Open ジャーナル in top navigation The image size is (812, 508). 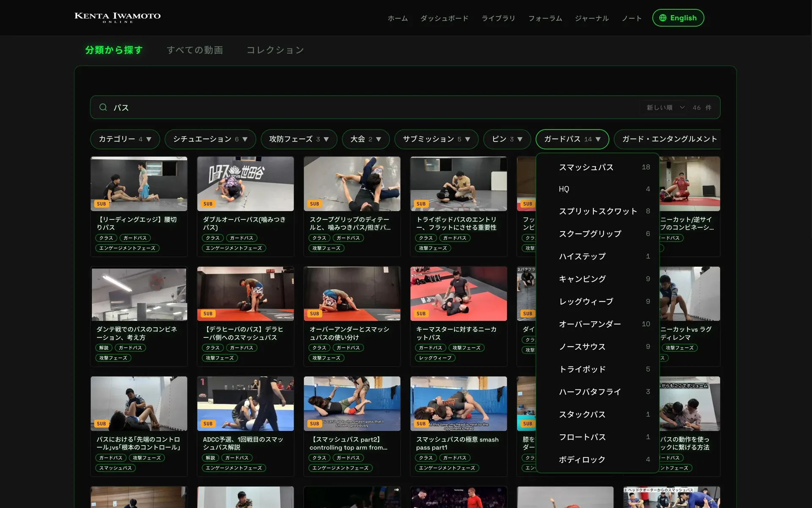[x=592, y=18]
